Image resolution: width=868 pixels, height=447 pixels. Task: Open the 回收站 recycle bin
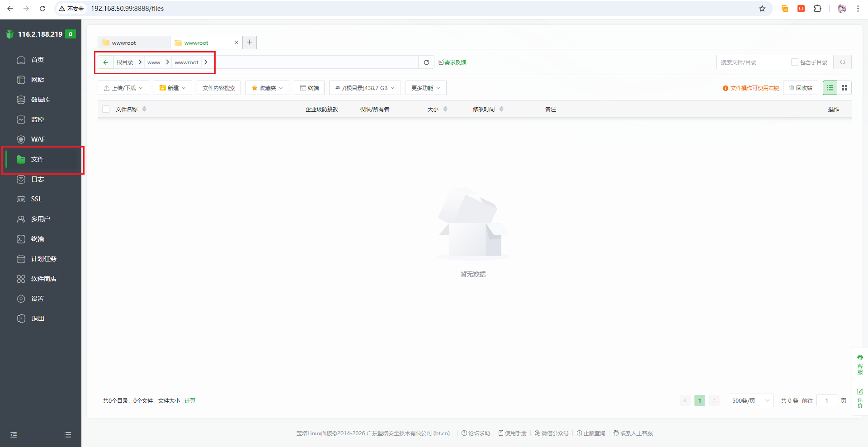point(801,88)
